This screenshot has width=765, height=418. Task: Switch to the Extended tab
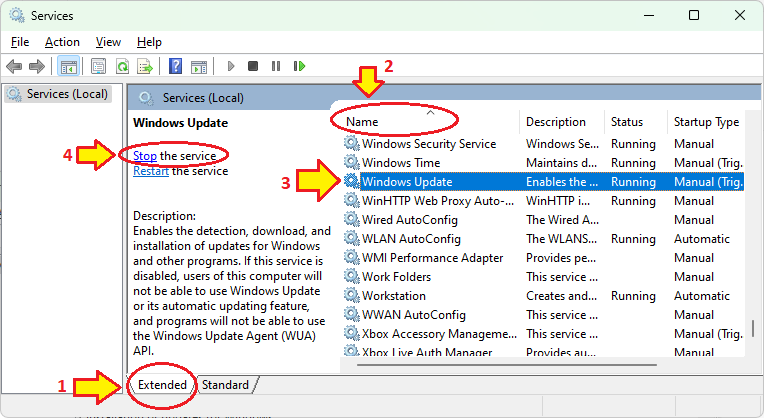pyautogui.click(x=162, y=385)
